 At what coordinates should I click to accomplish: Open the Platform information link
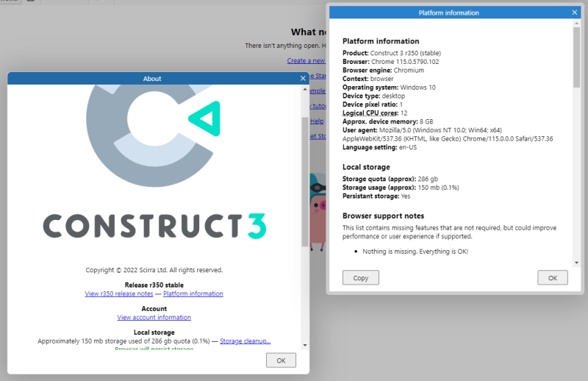coord(193,293)
